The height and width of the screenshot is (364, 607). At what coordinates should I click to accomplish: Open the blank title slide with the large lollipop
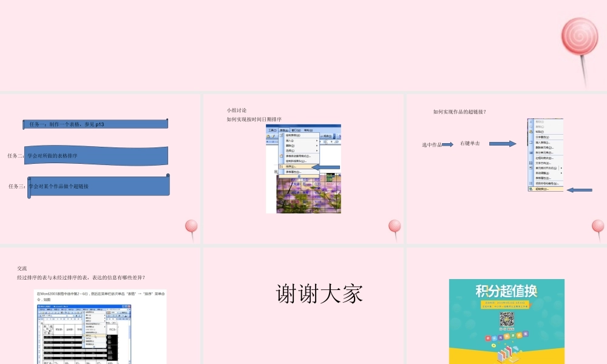pyautogui.click(x=303, y=45)
